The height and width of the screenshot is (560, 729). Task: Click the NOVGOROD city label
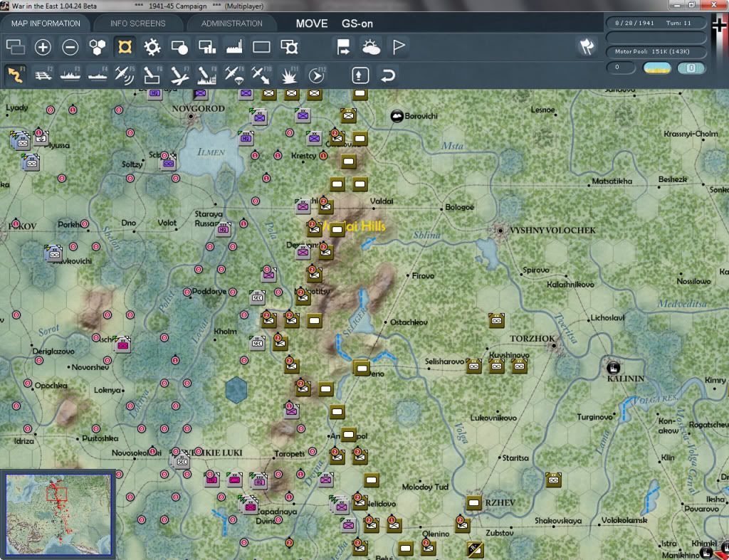(199, 108)
